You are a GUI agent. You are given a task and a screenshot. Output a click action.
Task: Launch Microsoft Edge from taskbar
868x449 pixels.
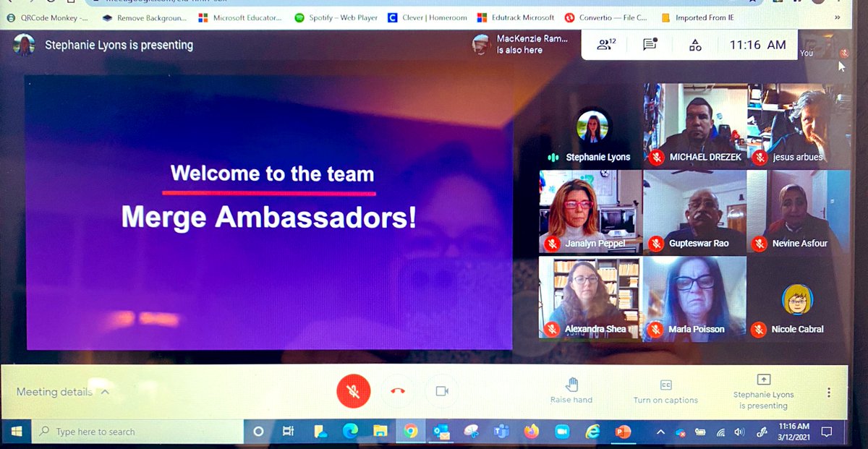(349, 432)
